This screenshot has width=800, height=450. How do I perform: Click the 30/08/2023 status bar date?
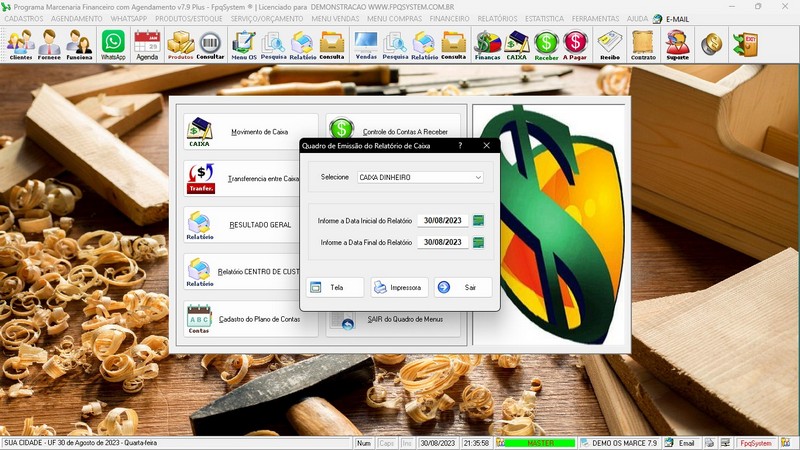click(x=437, y=443)
